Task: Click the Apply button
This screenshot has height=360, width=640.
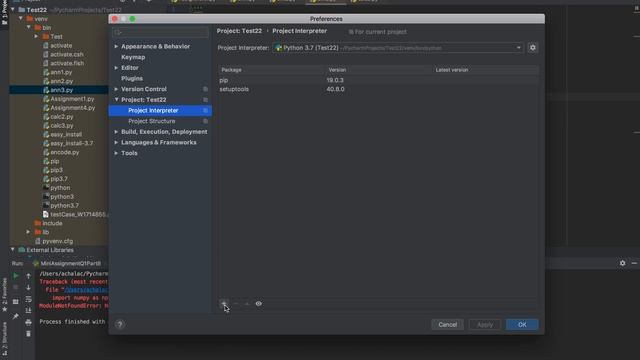Action: [x=485, y=325]
